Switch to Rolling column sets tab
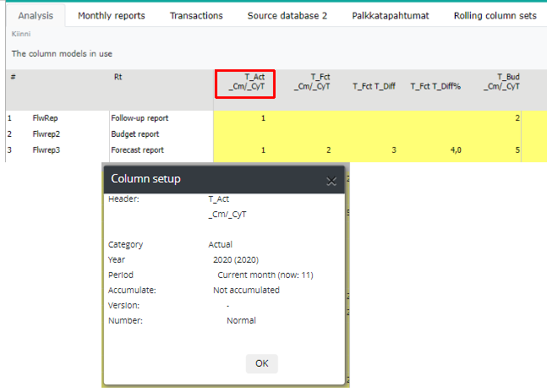Viewport: 547px width, 392px height. [x=495, y=16]
